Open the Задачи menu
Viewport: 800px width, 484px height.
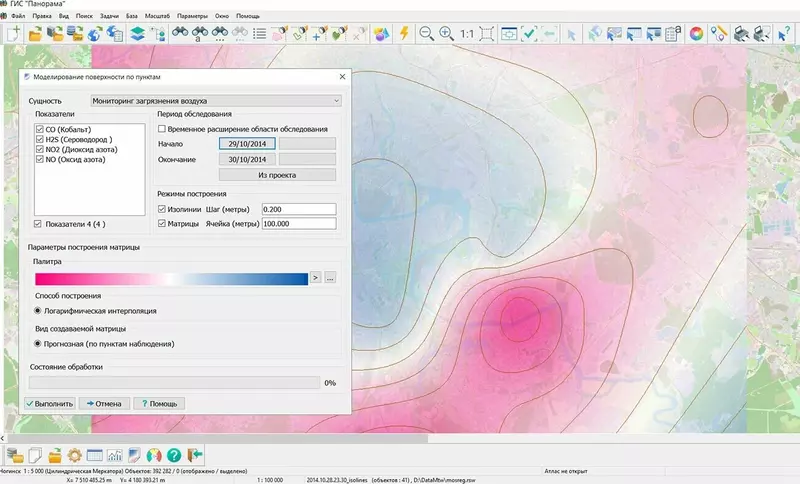(108, 17)
